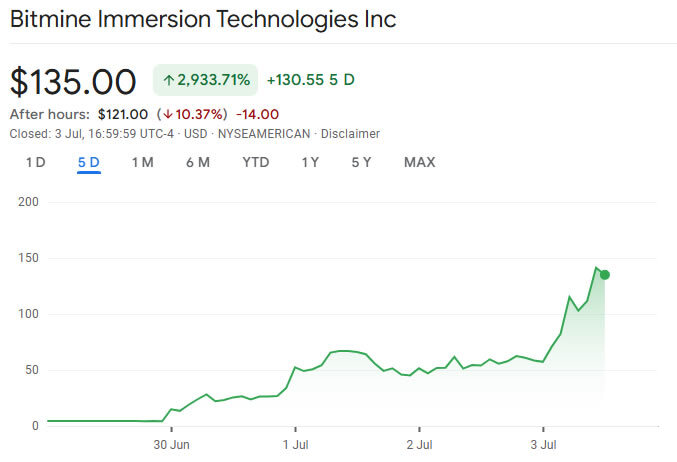View the 5 Y chart range

click(x=361, y=162)
